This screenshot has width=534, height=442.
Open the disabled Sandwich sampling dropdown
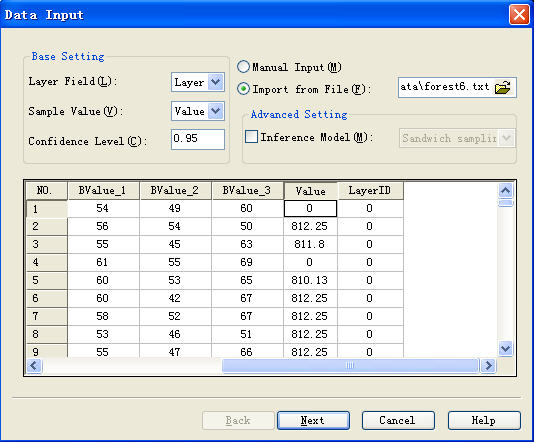pos(457,138)
